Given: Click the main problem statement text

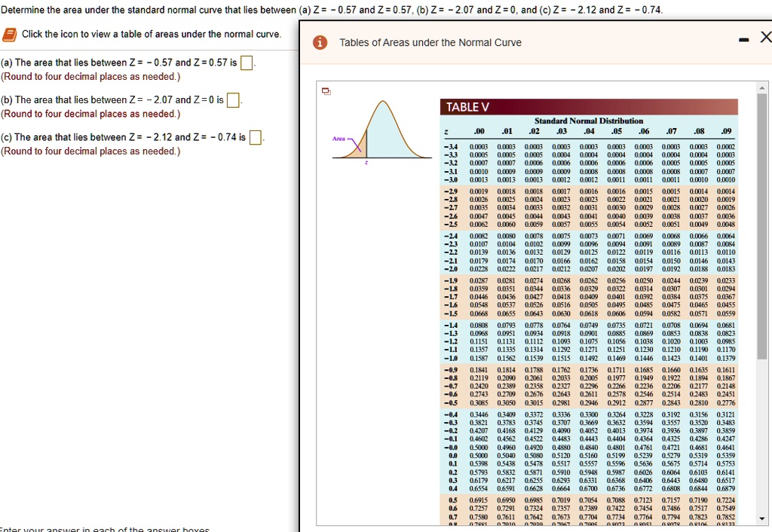Looking at the screenshot, I should click(x=332, y=10).
